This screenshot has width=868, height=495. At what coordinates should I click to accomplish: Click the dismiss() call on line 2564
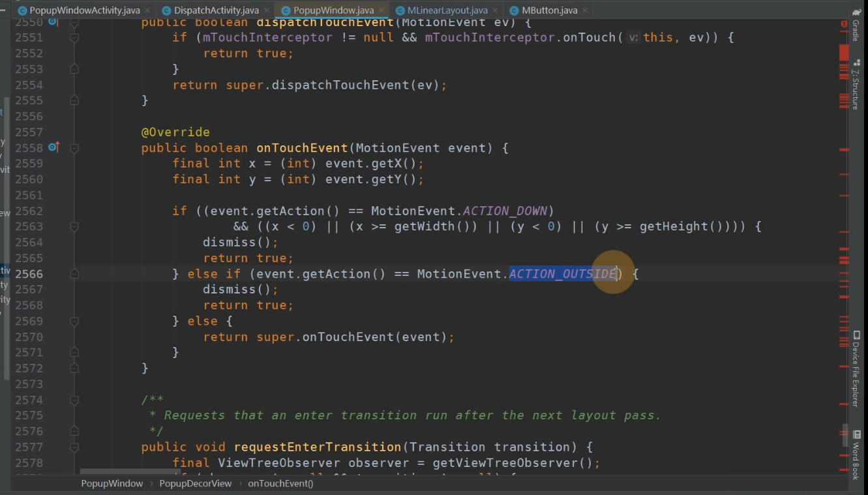tap(241, 243)
